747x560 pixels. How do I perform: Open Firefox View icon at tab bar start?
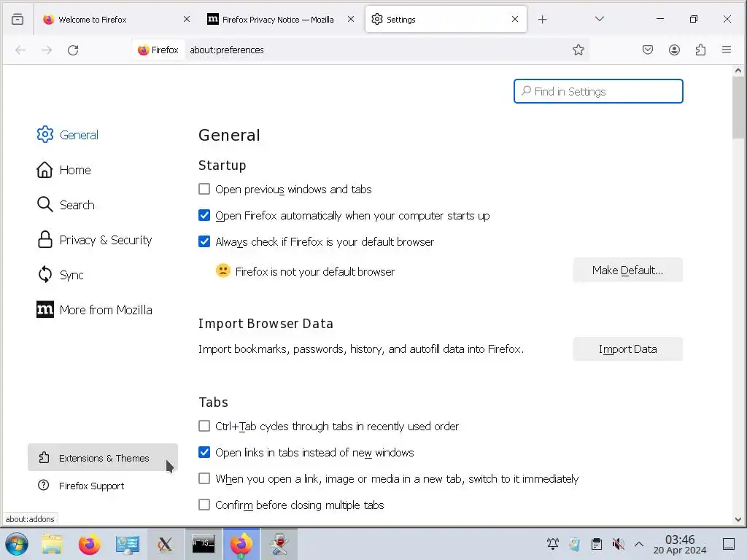tap(18, 20)
